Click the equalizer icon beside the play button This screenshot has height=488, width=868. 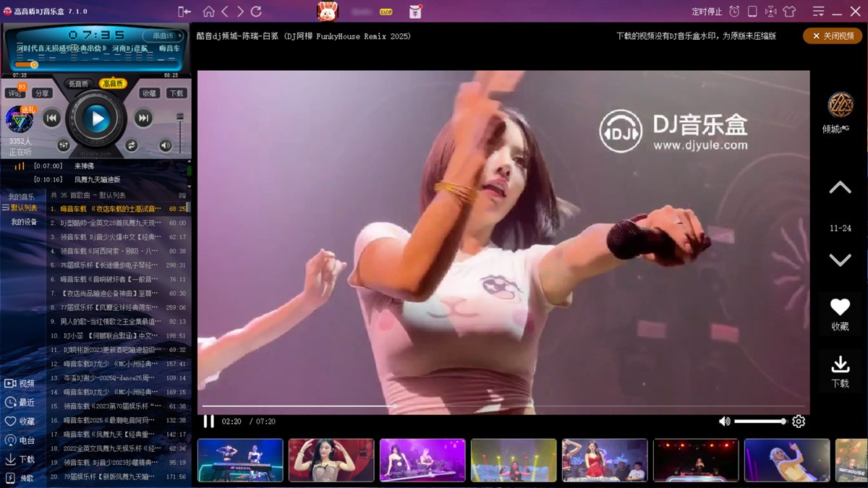tap(64, 145)
